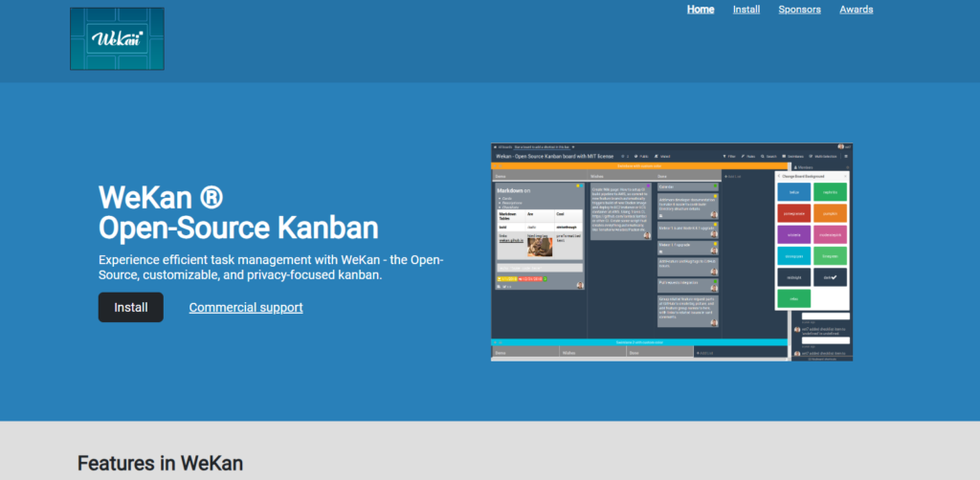980x480 pixels.
Task: Select the checked dark background swatch
Action: pos(830,277)
